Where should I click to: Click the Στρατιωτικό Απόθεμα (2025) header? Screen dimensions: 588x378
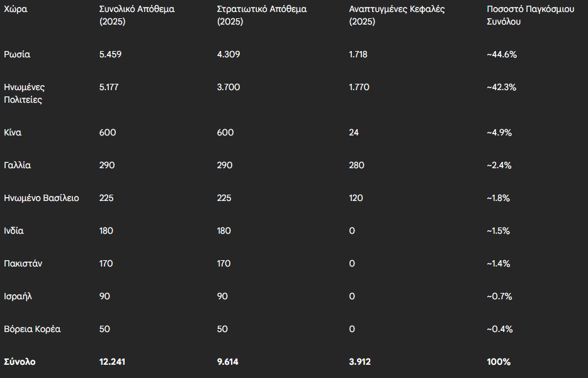[262, 15]
